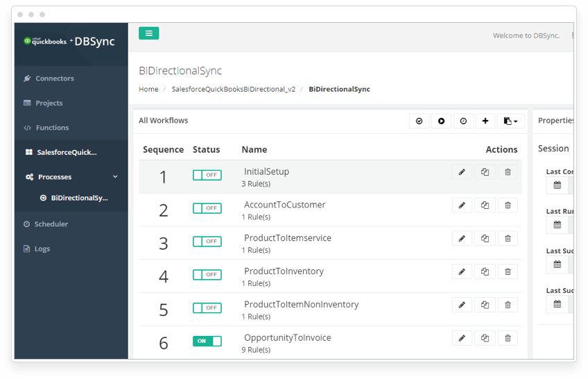Turn off OpportunityToInvoice workflow toggle

click(x=207, y=341)
